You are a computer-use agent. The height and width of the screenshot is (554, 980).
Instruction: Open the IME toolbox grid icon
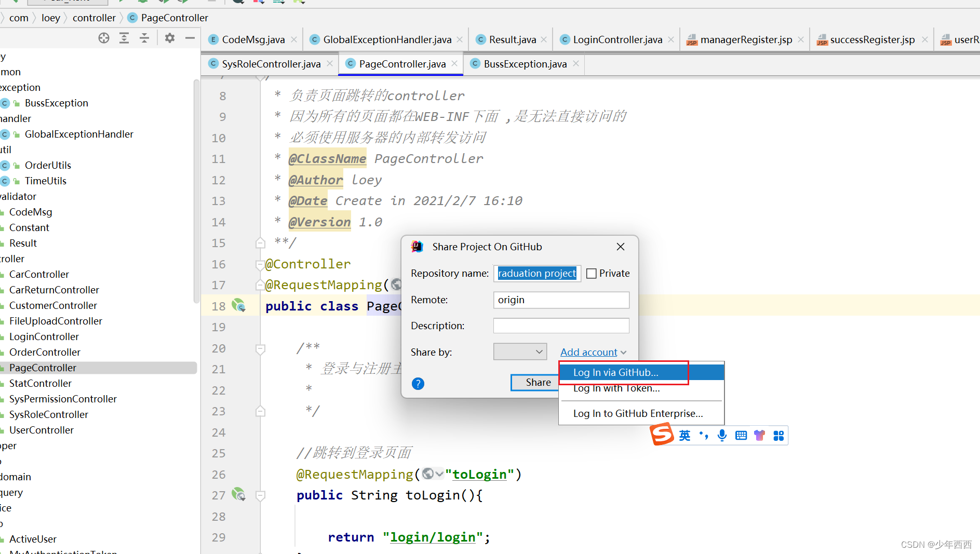(778, 436)
